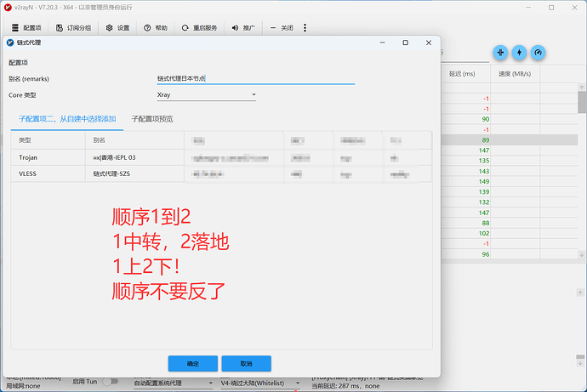Click the blue move/plus round icon
Image resolution: width=587 pixels, height=392 pixels.
pos(500,53)
